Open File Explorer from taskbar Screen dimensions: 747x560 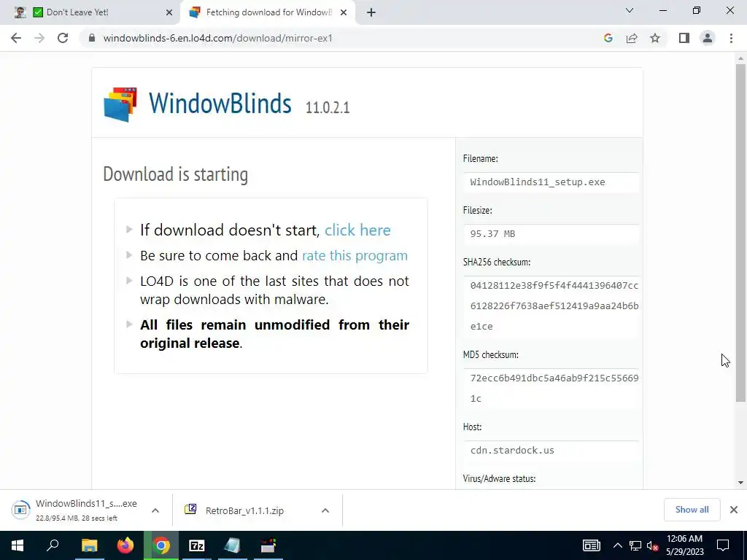89,545
